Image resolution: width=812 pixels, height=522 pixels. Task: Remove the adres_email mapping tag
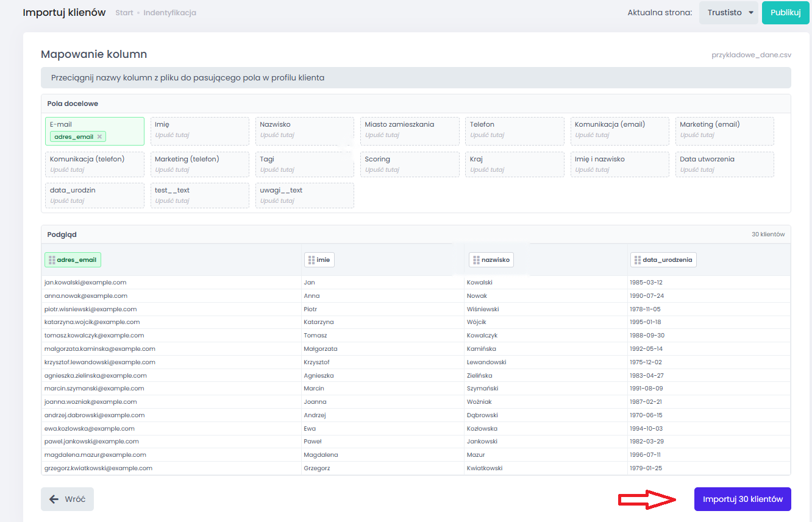click(99, 136)
